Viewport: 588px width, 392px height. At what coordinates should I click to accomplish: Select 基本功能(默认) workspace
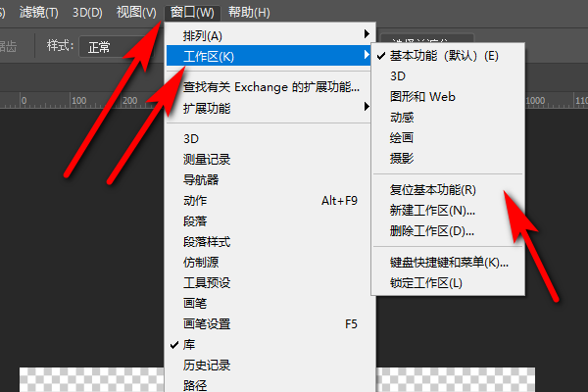pyautogui.click(x=448, y=56)
